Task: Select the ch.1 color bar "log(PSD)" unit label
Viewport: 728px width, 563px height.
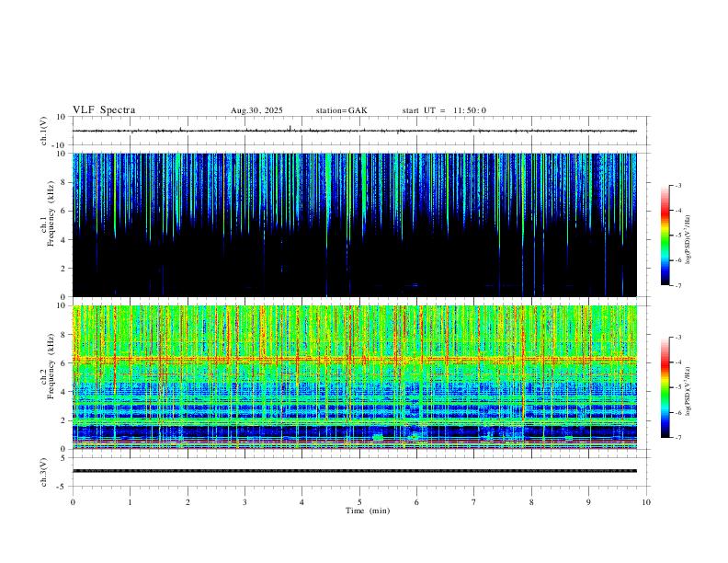Action: [x=688, y=240]
